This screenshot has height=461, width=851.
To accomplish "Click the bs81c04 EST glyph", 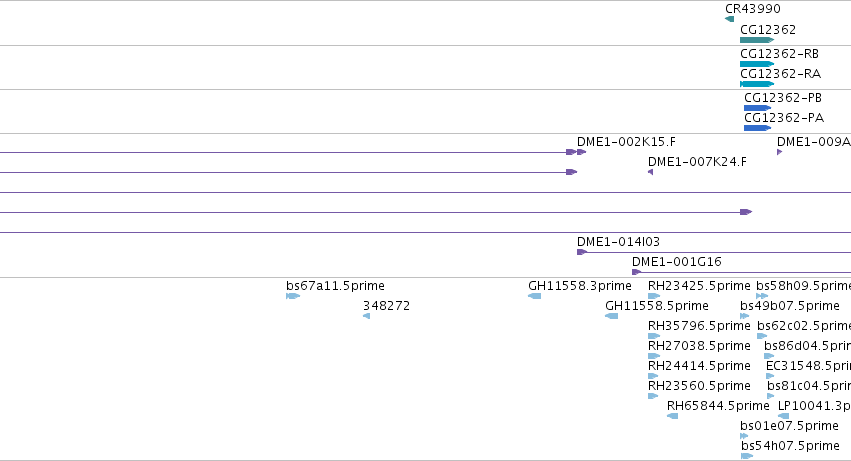I will point(771,396).
